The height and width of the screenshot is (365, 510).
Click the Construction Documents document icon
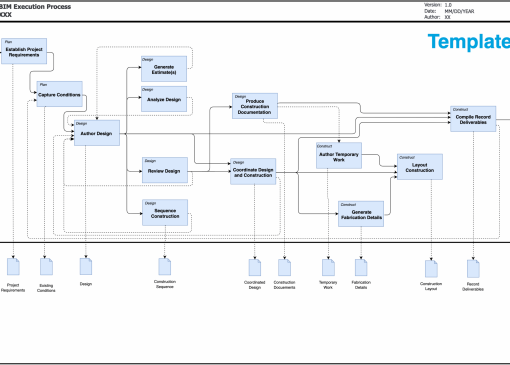coord(284,268)
